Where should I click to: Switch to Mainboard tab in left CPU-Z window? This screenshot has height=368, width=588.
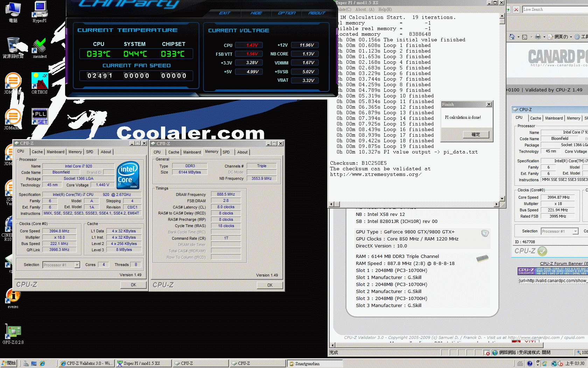click(x=56, y=152)
